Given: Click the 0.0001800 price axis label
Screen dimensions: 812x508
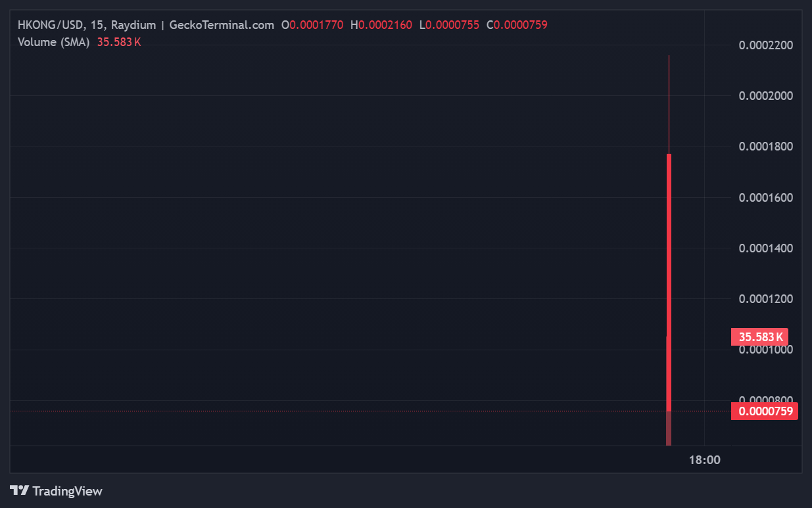Looking at the screenshot, I should [765, 147].
